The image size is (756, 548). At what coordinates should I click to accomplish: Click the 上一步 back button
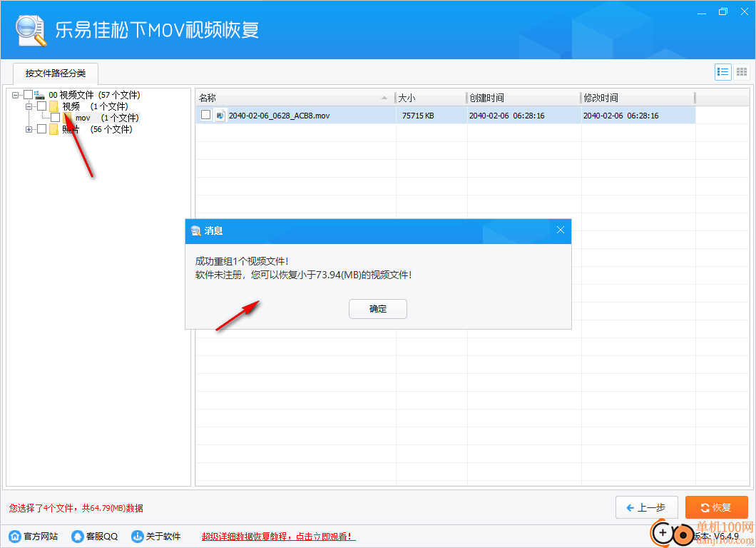[647, 507]
